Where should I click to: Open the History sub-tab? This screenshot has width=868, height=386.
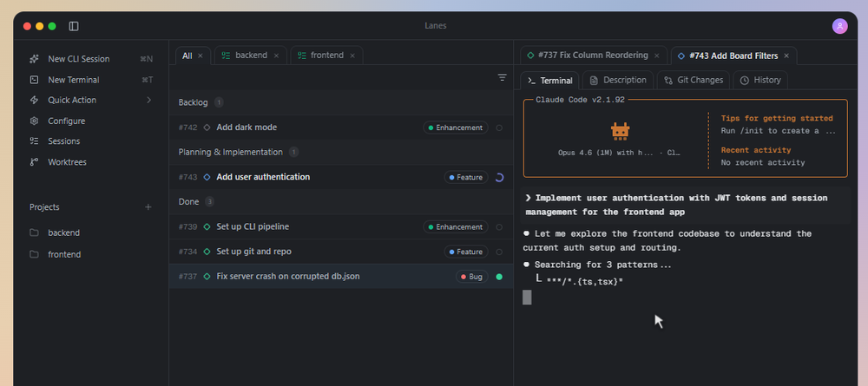[760, 80]
